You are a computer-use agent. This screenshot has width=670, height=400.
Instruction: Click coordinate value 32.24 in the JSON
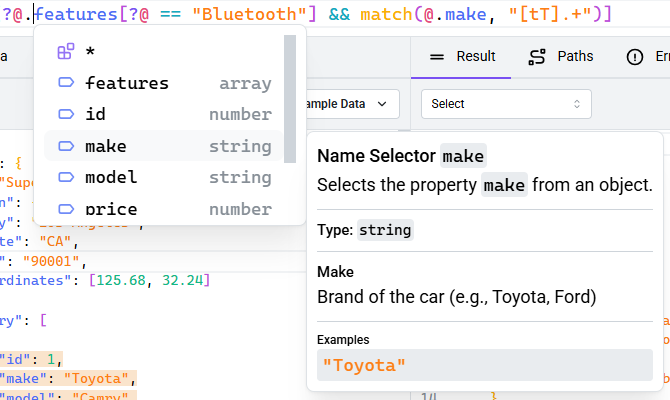182,280
